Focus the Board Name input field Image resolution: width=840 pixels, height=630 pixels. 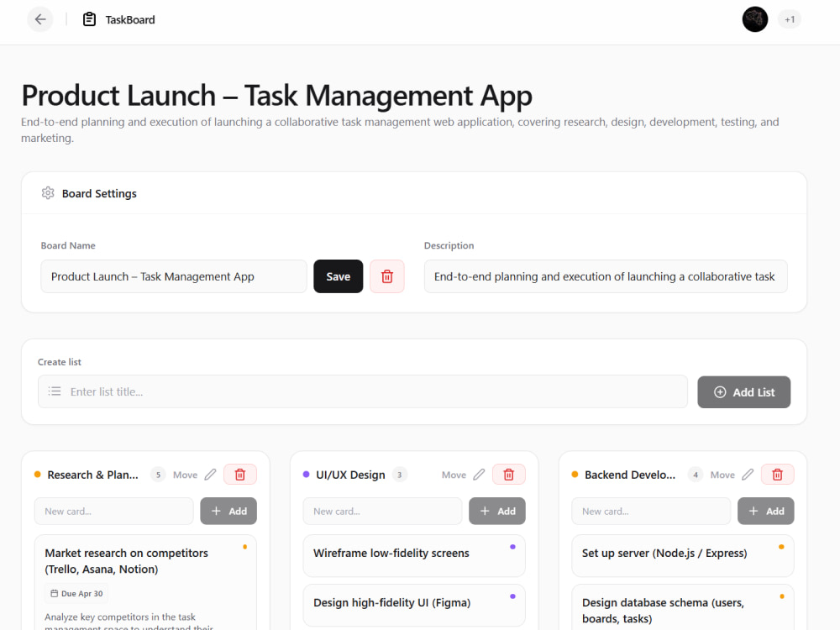[174, 276]
